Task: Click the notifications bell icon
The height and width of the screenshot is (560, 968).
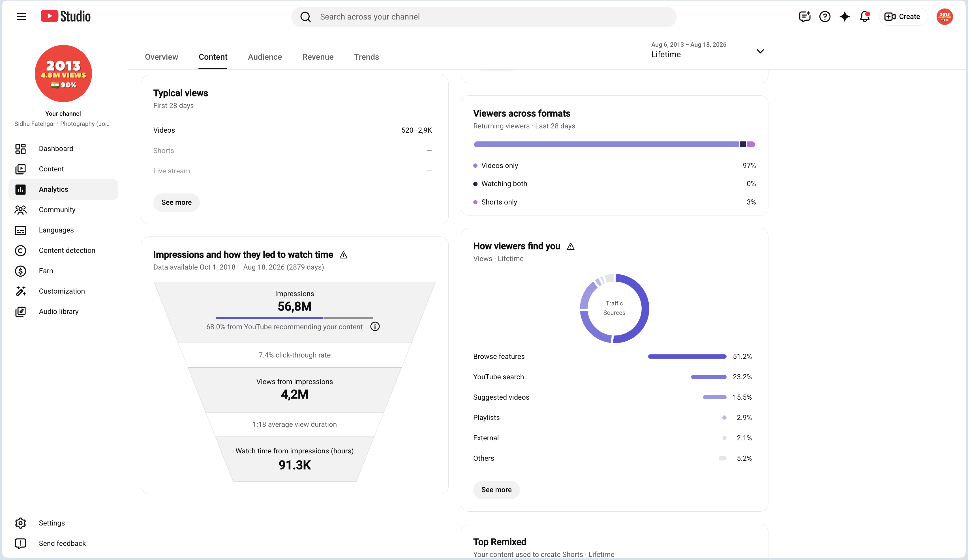Action: coord(865,16)
